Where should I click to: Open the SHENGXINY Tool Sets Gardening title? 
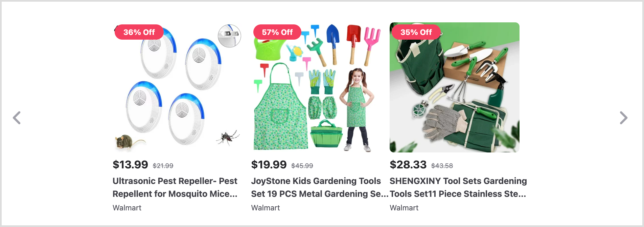click(x=458, y=187)
